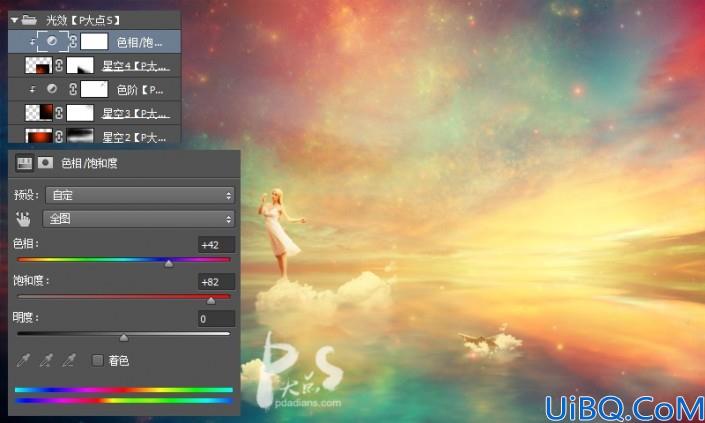Click the 色相/饱和度 layer mask thumbnail

[94, 41]
